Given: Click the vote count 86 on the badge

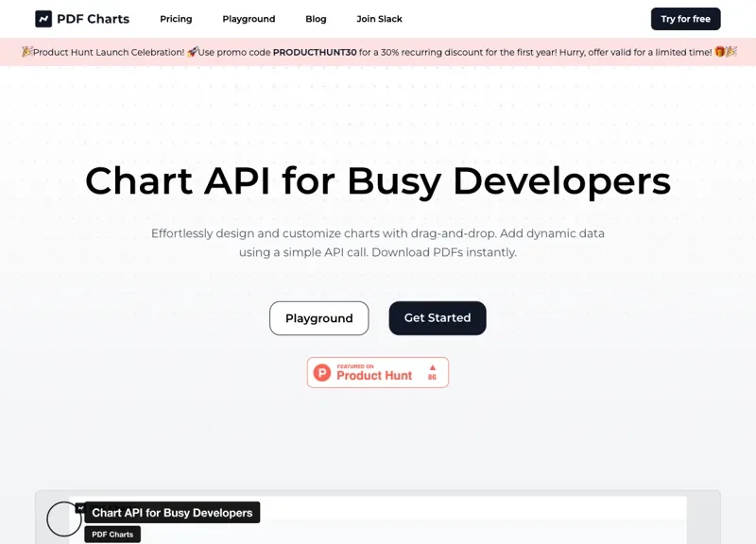Looking at the screenshot, I should click(433, 377).
